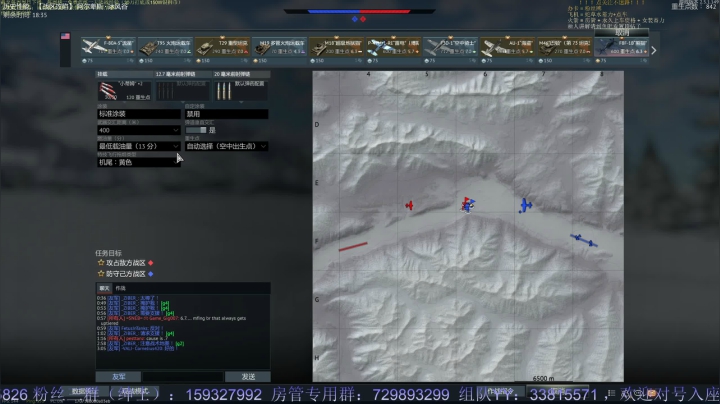Click the red enemy airfield strip marker
The image size is (720, 404).
pos(353,247)
